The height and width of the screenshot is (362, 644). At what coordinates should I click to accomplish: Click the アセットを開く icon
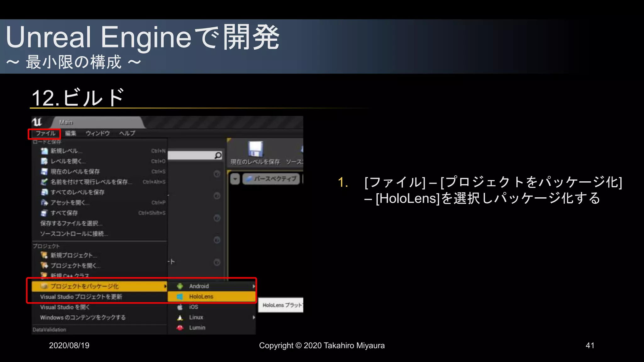(44, 203)
